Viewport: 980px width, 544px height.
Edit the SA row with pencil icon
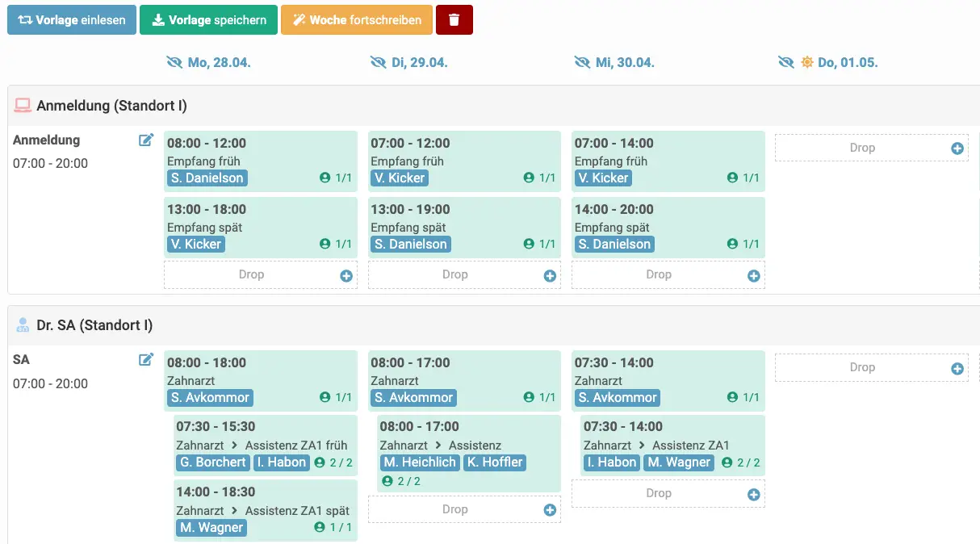(x=146, y=360)
